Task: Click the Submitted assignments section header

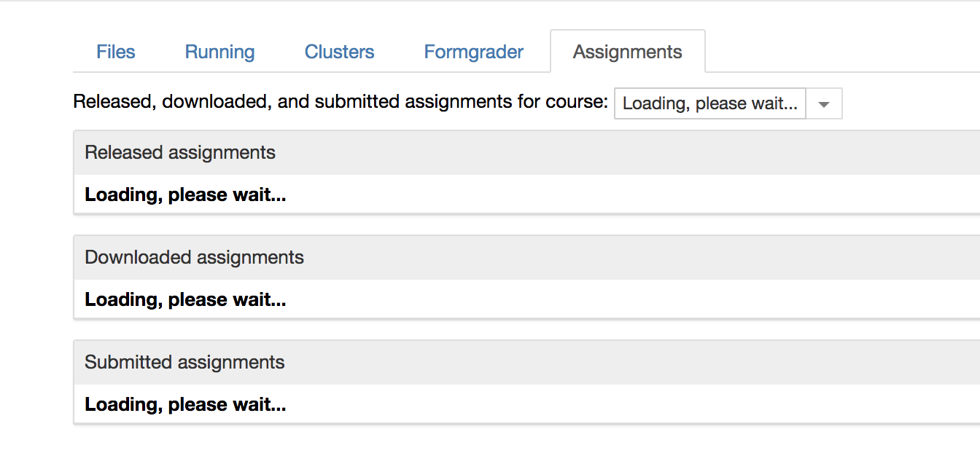Action: [x=184, y=362]
